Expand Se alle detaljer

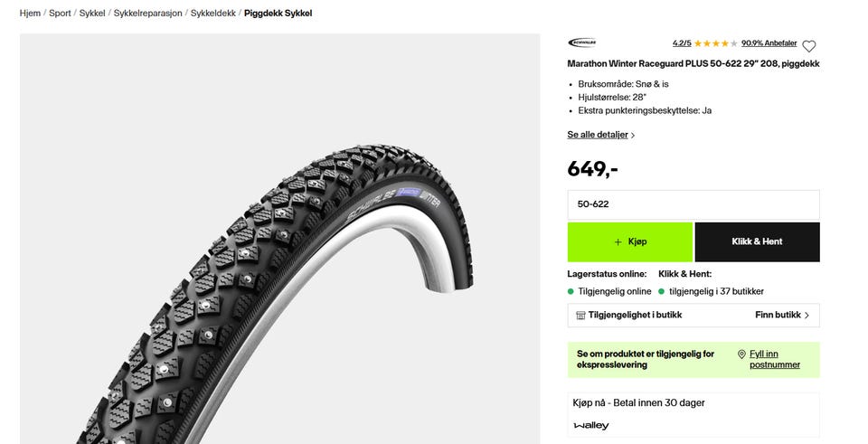tap(600, 135)
